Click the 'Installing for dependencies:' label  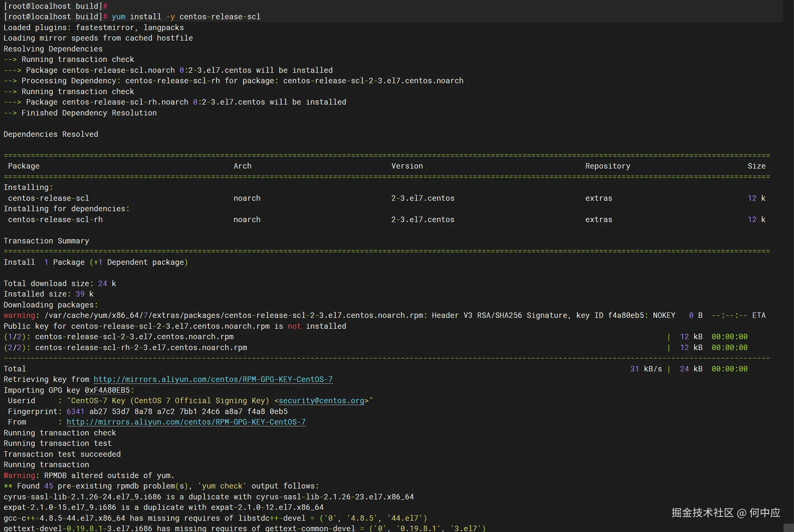click(x=67, y=209)
